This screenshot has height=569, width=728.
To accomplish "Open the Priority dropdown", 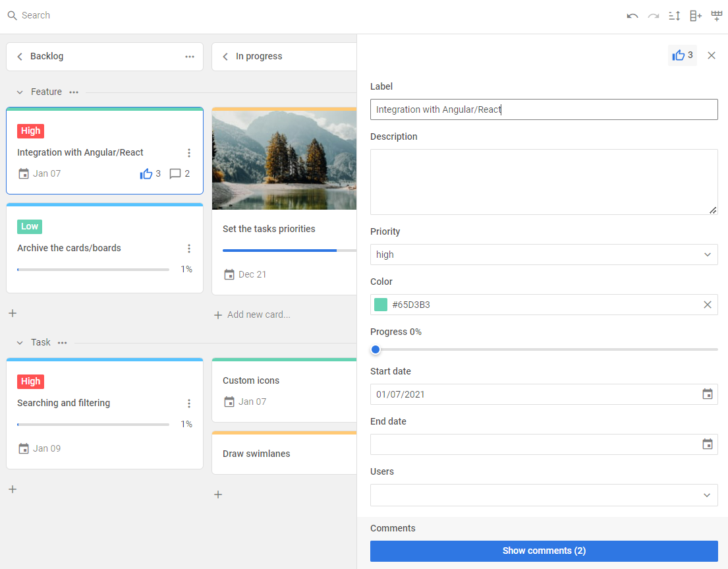I will tap(544, 255).
